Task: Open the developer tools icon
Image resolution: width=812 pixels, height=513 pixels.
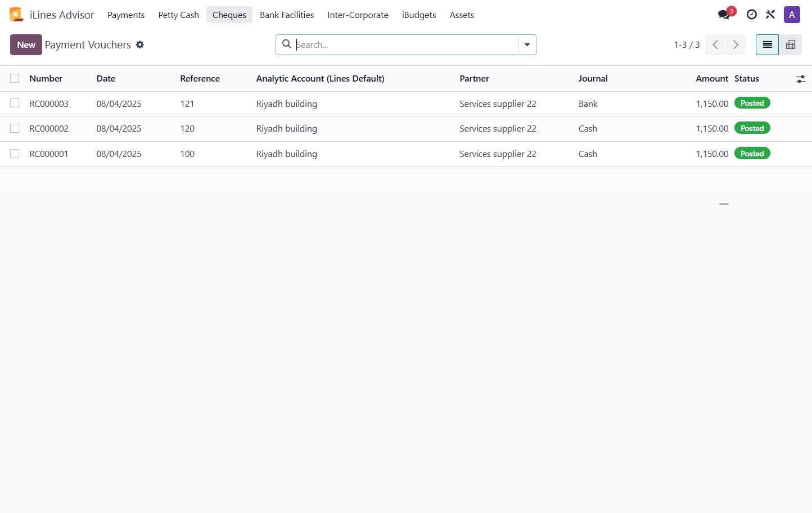Action: pyautogui.click(x=770, y=15)
